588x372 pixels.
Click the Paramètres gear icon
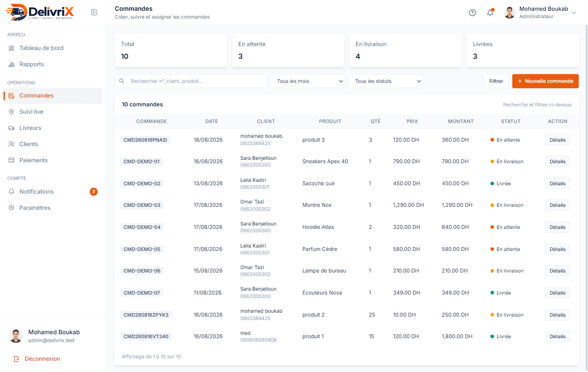point(12,207)
